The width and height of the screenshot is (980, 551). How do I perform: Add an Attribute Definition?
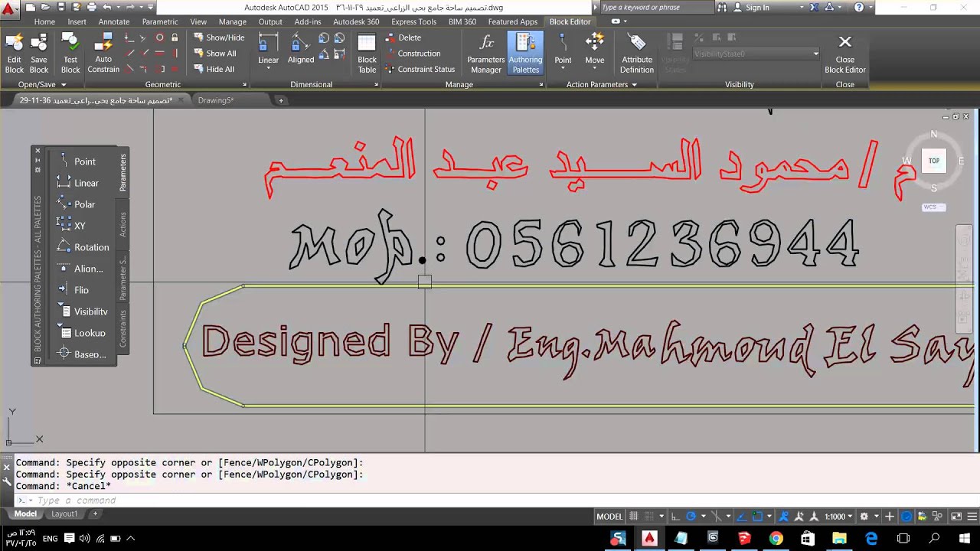pos(637,54)
